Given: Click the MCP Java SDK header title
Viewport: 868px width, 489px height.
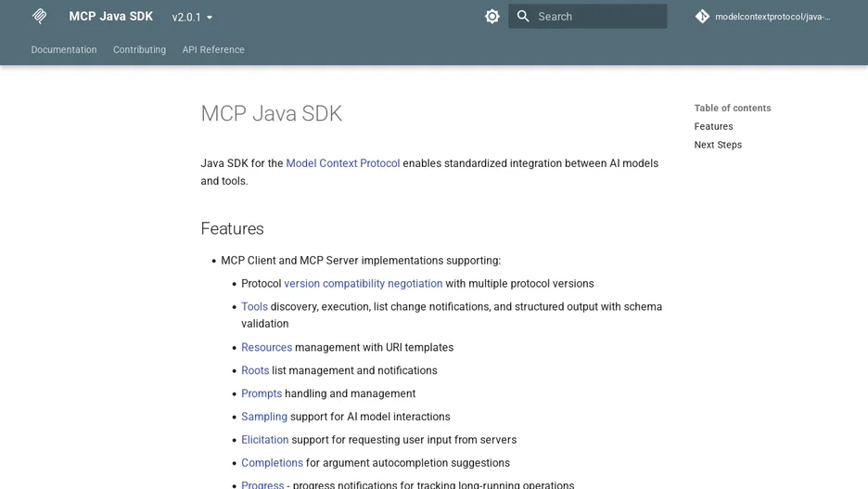Looking at the screenshot, I should click(110, 17).
